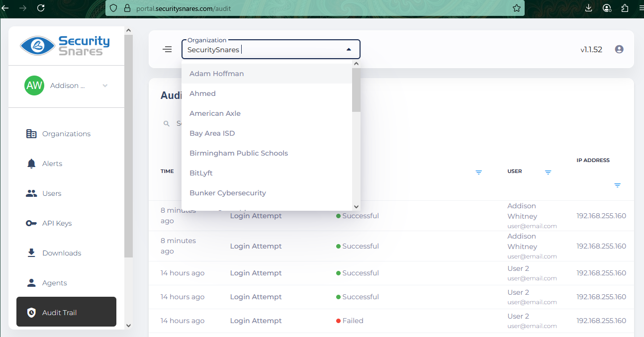This screenshot has height=337, width=644.
Task: Select Ahmed from organization list
Action: click(x=267, y=93)
